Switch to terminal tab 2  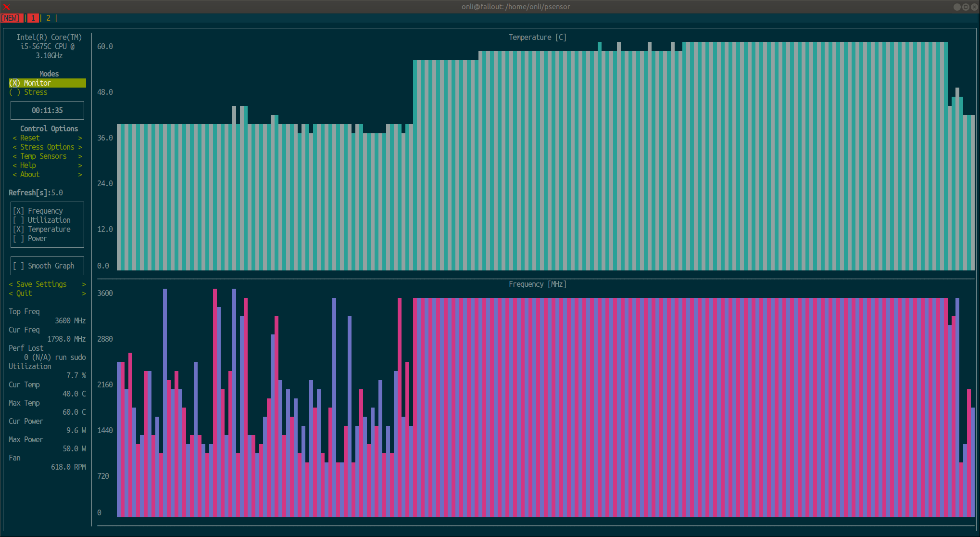(48, 18)
